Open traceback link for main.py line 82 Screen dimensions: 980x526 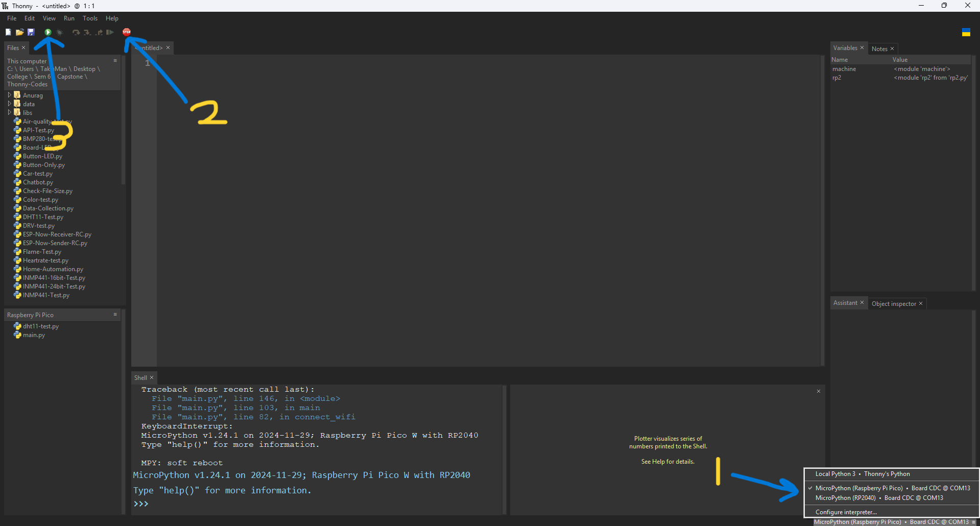click(x=253, y=417)
